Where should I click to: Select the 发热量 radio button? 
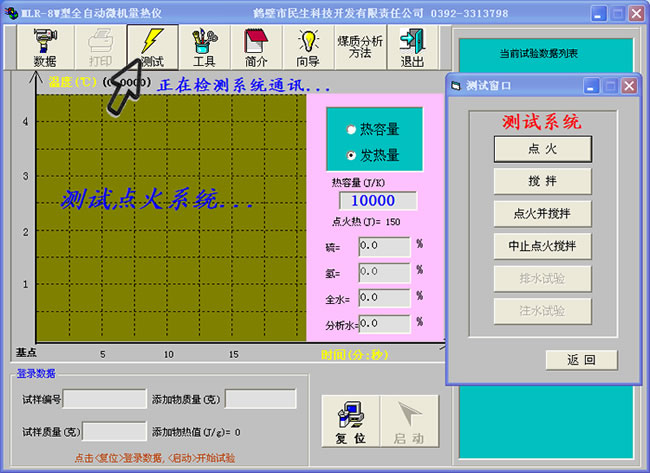pos(350,155)
